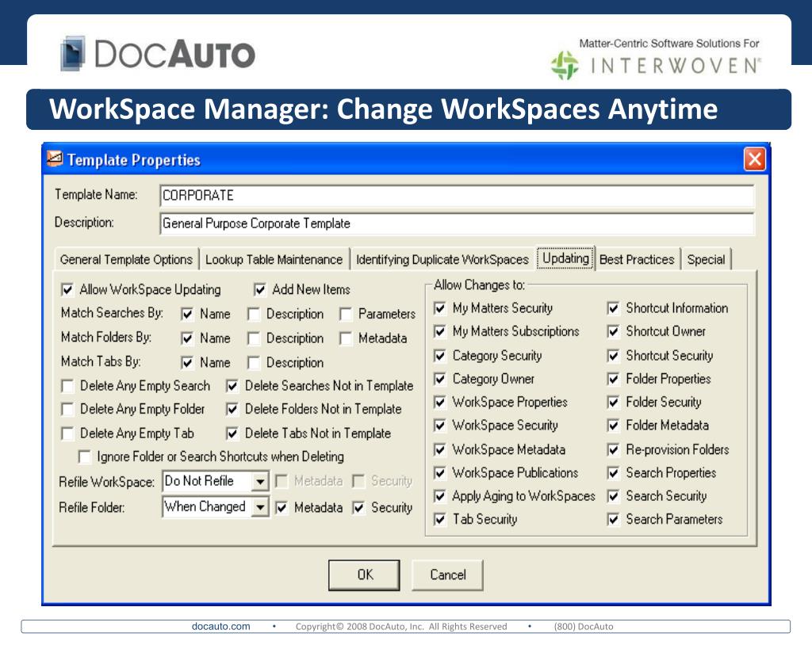
Task: Click the Cancel button
Action: coord(447,575)
